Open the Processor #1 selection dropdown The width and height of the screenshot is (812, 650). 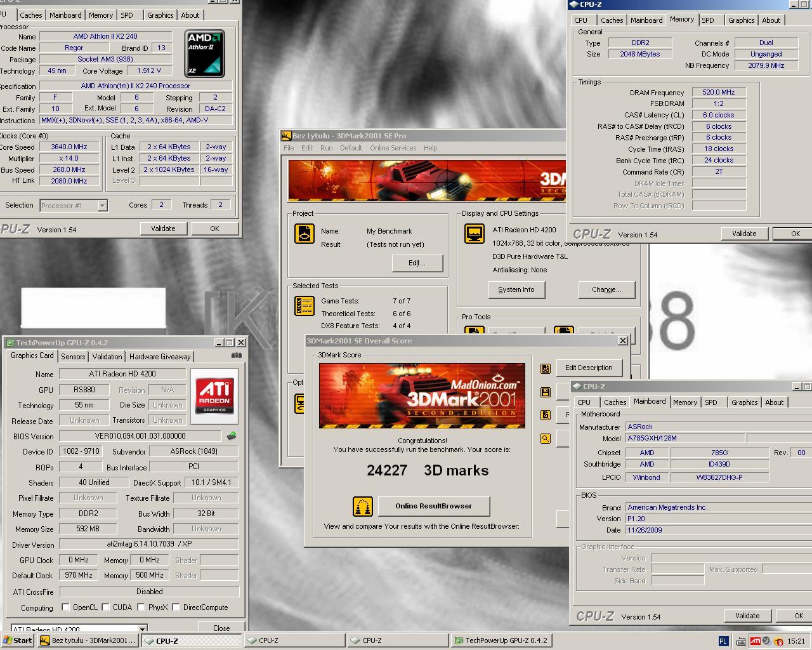[102, 206]
